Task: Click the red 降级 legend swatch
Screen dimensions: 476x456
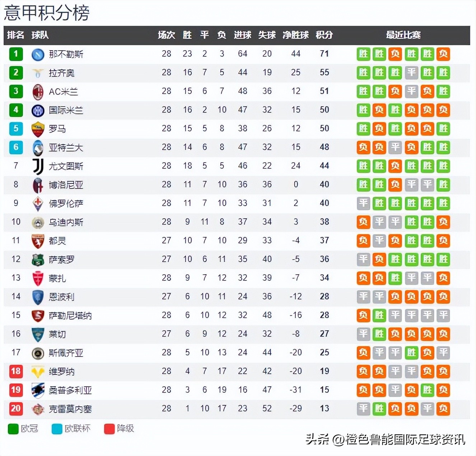Action: tap(109, 429)
